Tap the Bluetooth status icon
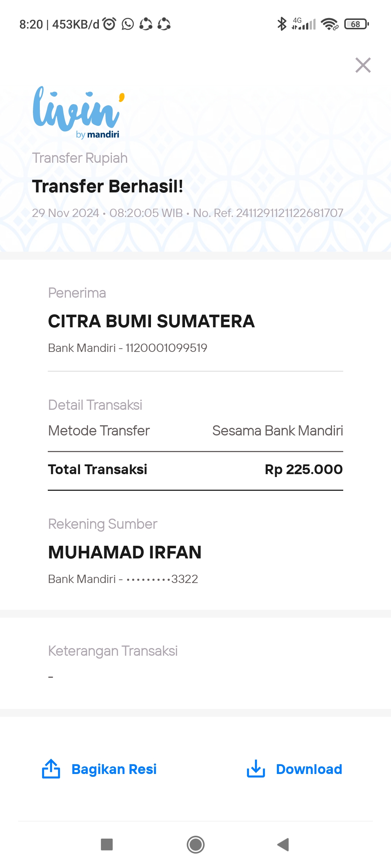This screenshot has height=868, width=391. (282, 24)
